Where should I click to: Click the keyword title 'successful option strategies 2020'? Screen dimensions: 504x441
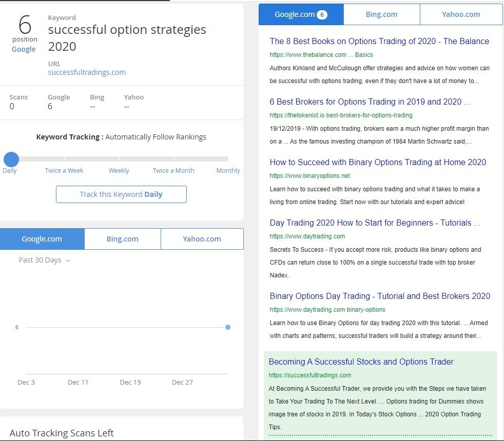127,38
